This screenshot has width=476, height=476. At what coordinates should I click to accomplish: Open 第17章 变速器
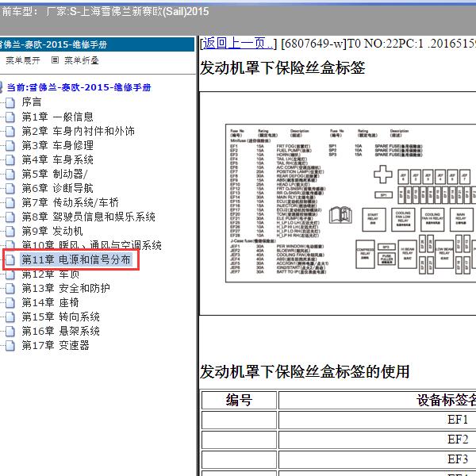click(x=56, y=345)
